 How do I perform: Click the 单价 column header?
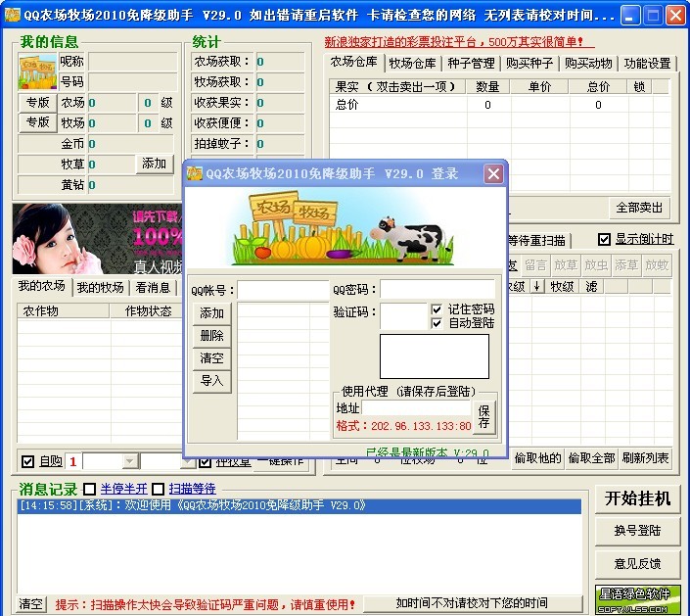click(x=539, y=86)
